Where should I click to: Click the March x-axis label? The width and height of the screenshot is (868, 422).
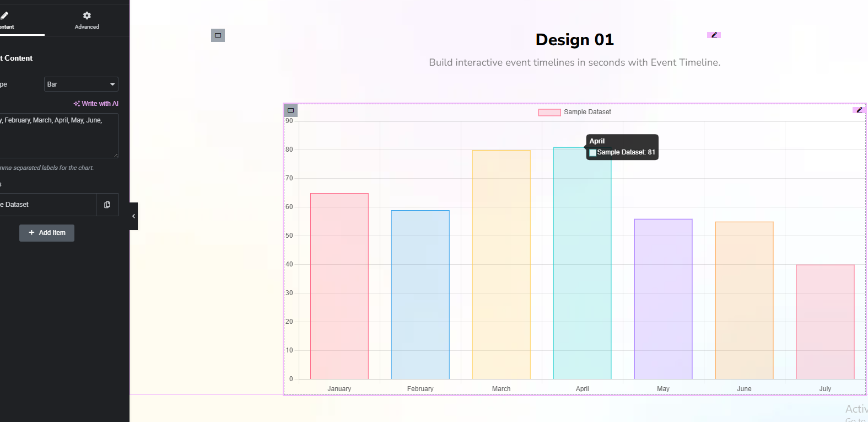502,389
